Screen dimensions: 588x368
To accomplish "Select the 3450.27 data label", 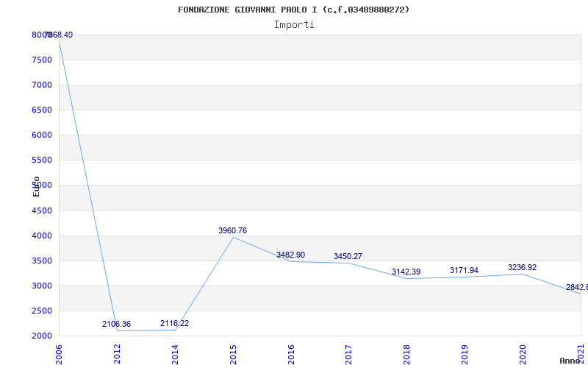I will [348, 256].
